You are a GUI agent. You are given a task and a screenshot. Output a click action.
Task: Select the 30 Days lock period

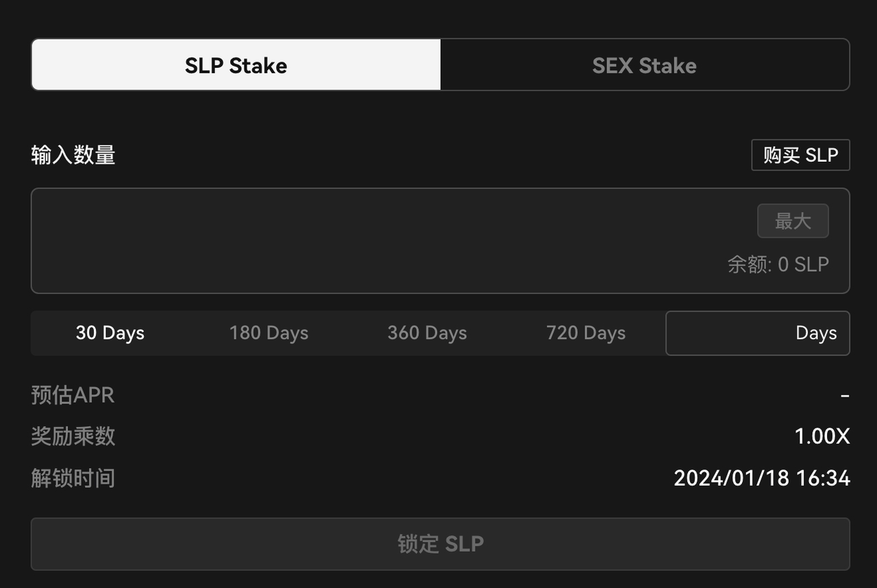110,333
